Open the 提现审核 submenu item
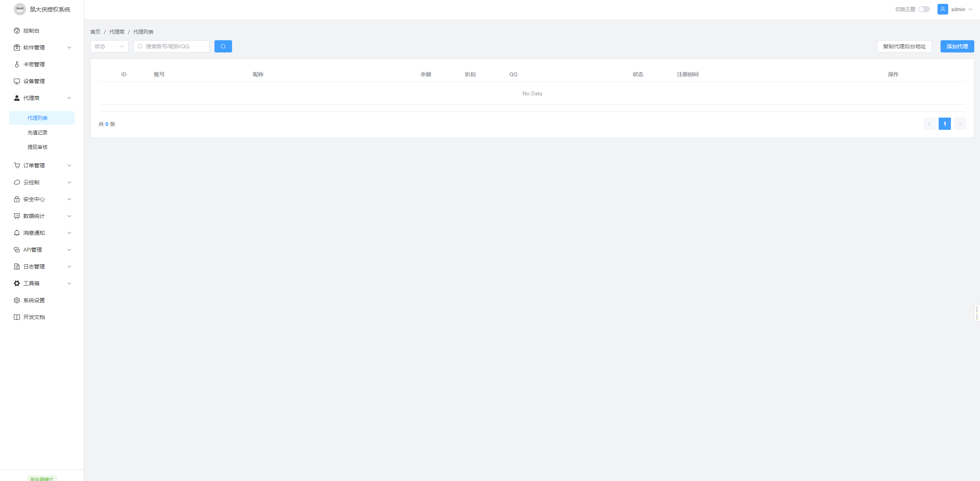980x481 pixels. pyautogui.click(x=38, y=147)
